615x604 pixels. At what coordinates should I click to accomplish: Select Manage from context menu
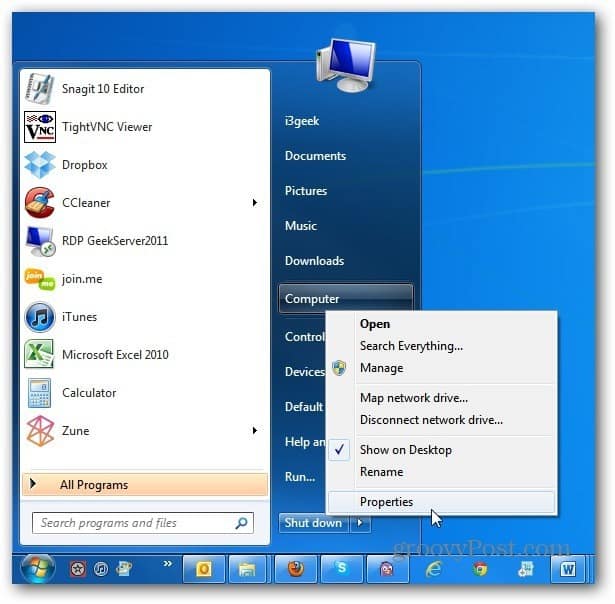coord(381,368)
